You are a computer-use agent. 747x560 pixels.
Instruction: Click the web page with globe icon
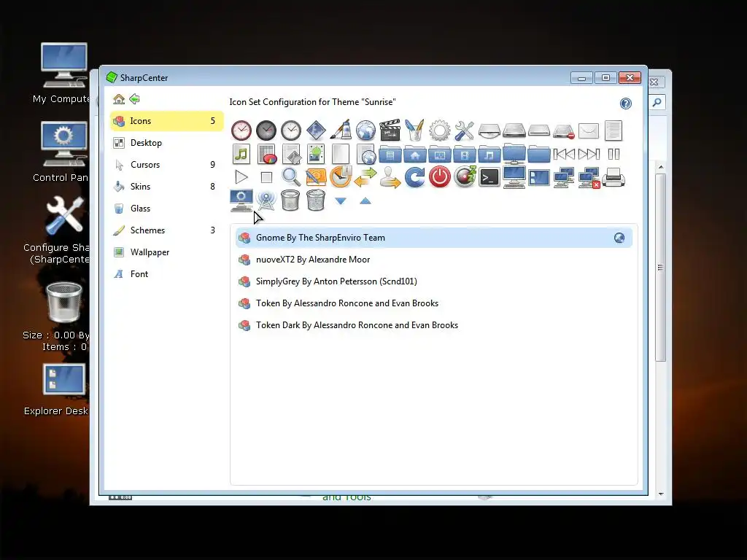[x=366, y=155]
